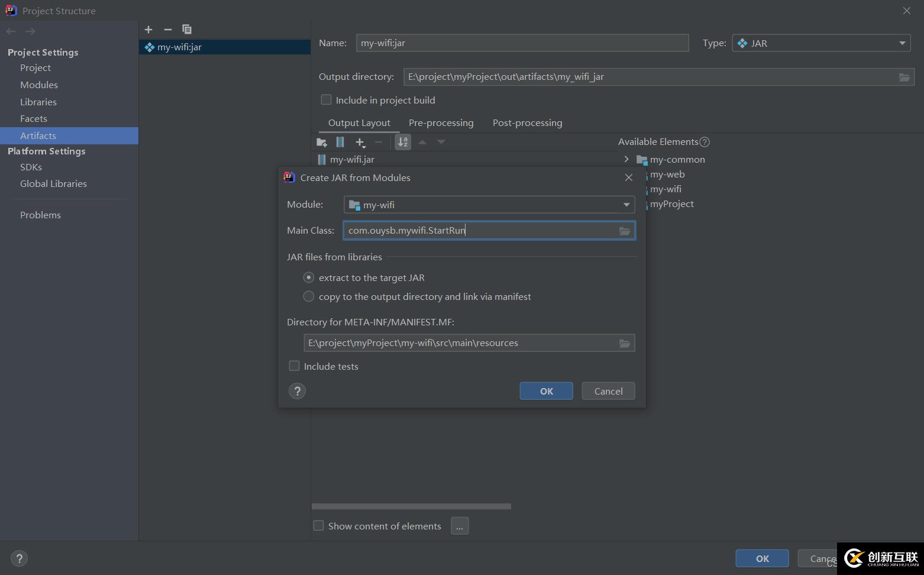This screenshot has height=575, width=924.
Task: Browse for the MANIFEST.MF directory folder icon
Action: (x=625, y=343)
